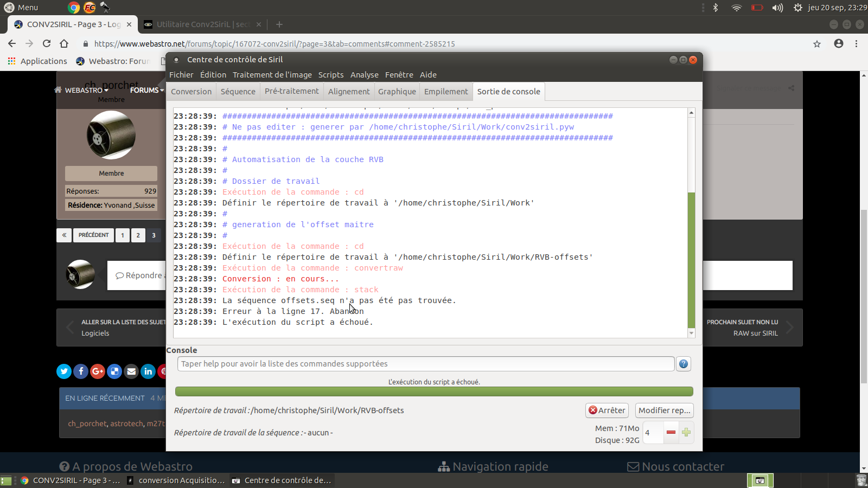This screenshot has height=488, width=868.
Task: Bookmark this page with star icon
Action: point(817,44)
